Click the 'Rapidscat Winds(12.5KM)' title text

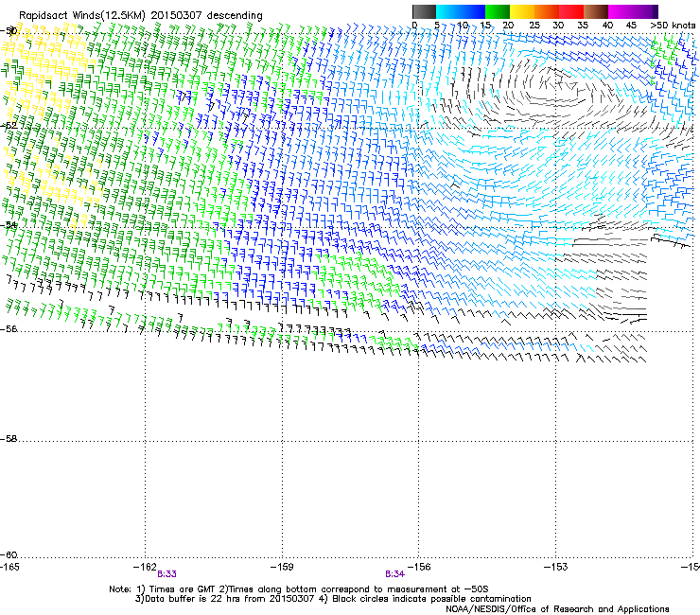(x=82, y=16)
